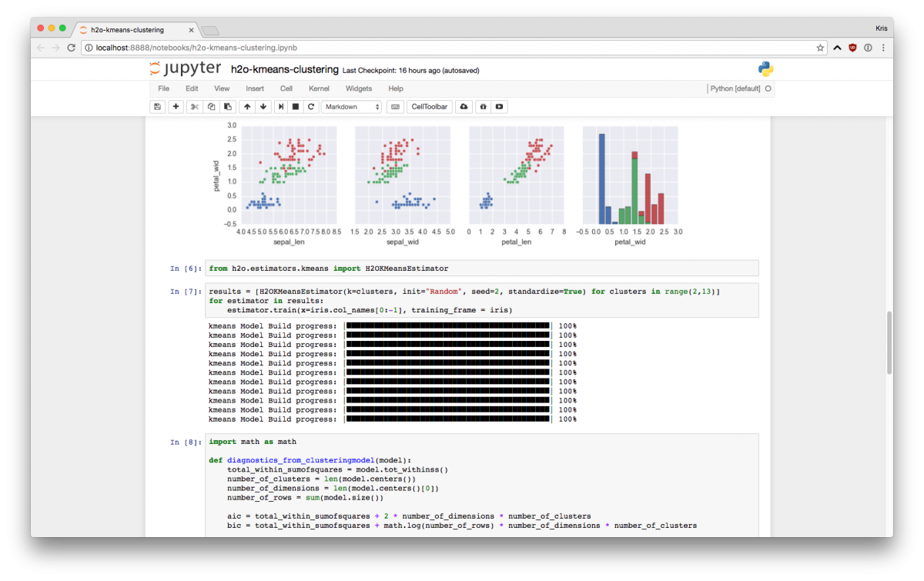This screenshot has height=581, width=924.
Task: Click the line starting with 'aic = total_within_sumofsquares'
Action: [409, 516]
